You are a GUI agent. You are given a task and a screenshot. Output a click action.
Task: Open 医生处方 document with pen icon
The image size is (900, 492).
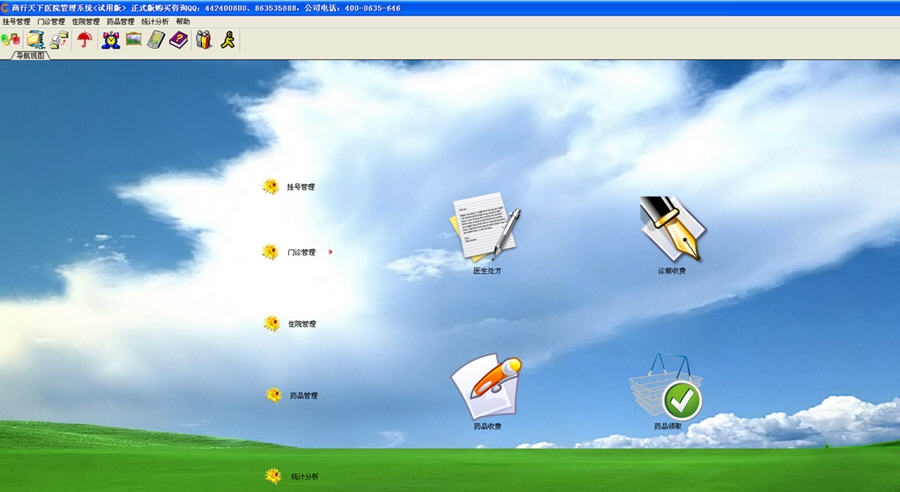click(x=486, y=227)
